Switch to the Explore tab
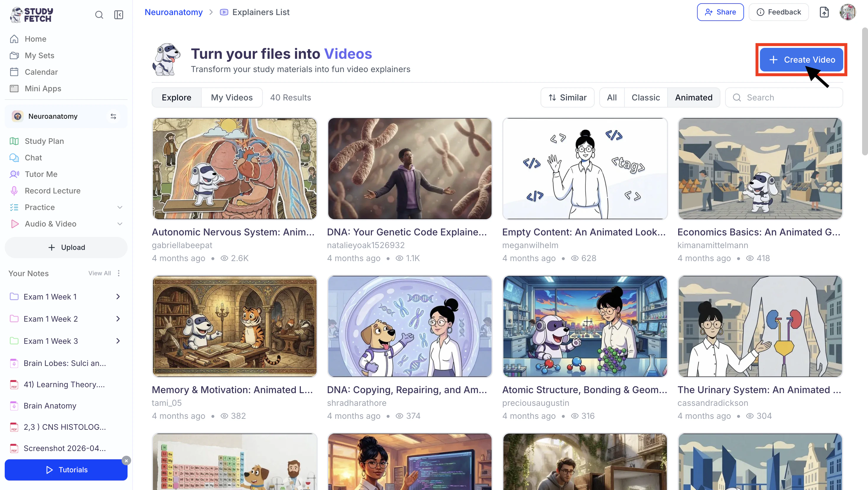Screen dimensions: 868x490 (x=177, y=97)
